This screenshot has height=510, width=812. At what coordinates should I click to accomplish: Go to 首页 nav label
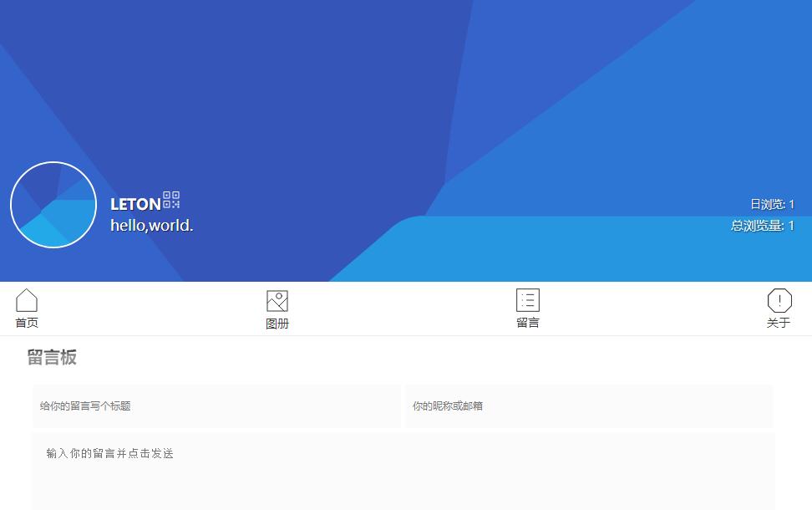pyautogui.click(x=27, y=323)
